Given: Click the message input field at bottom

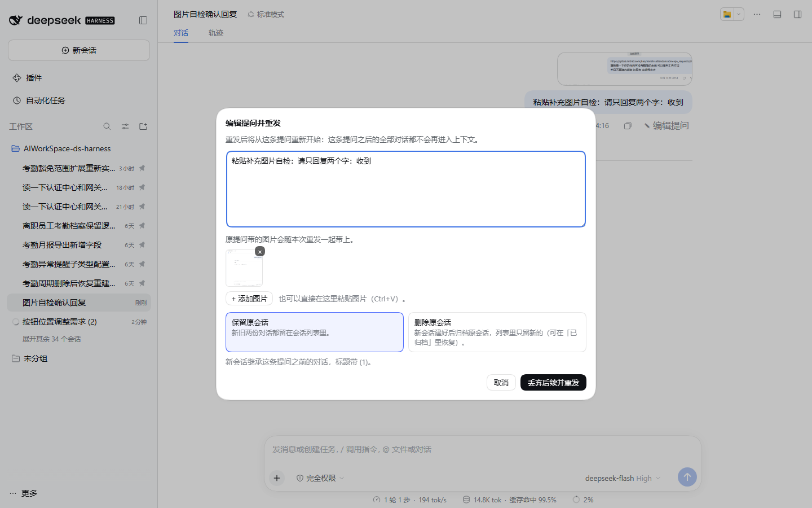Looking at the screenshot, I should 483,449.
